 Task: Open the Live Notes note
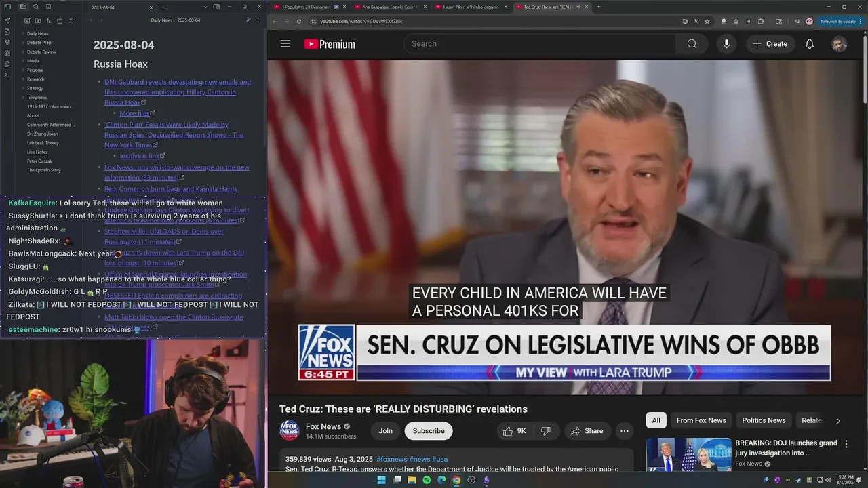click(37, 152)
